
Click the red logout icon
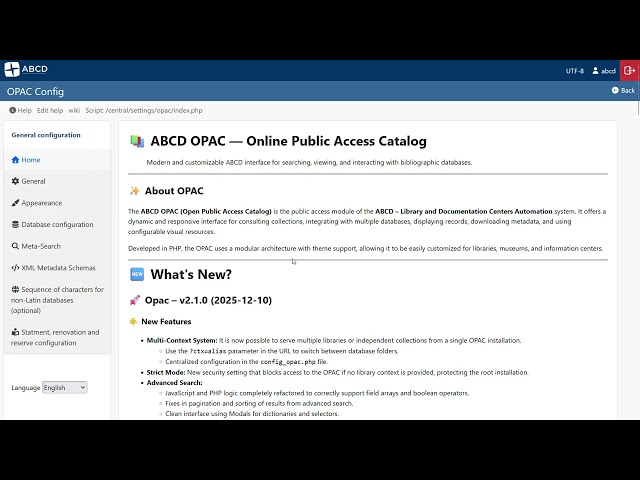pos(630,70)
